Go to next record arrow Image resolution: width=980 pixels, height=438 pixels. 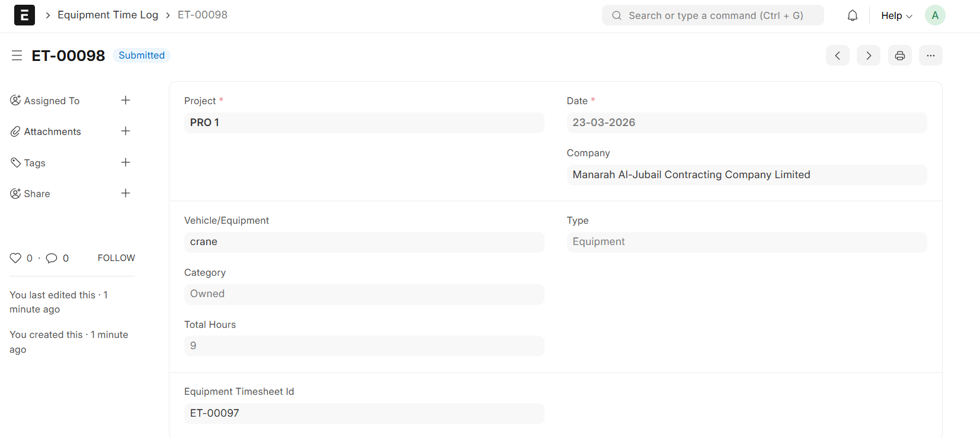(x=868, y=56)
